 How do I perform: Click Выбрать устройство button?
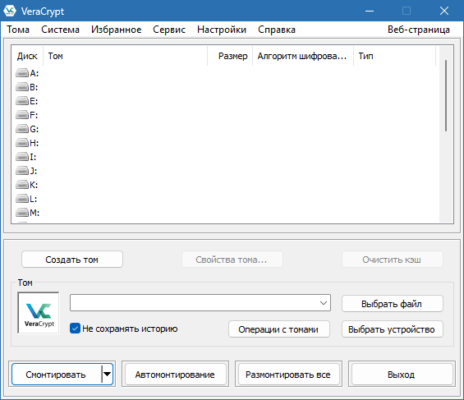pyautogui.click(x=392, y=329)
